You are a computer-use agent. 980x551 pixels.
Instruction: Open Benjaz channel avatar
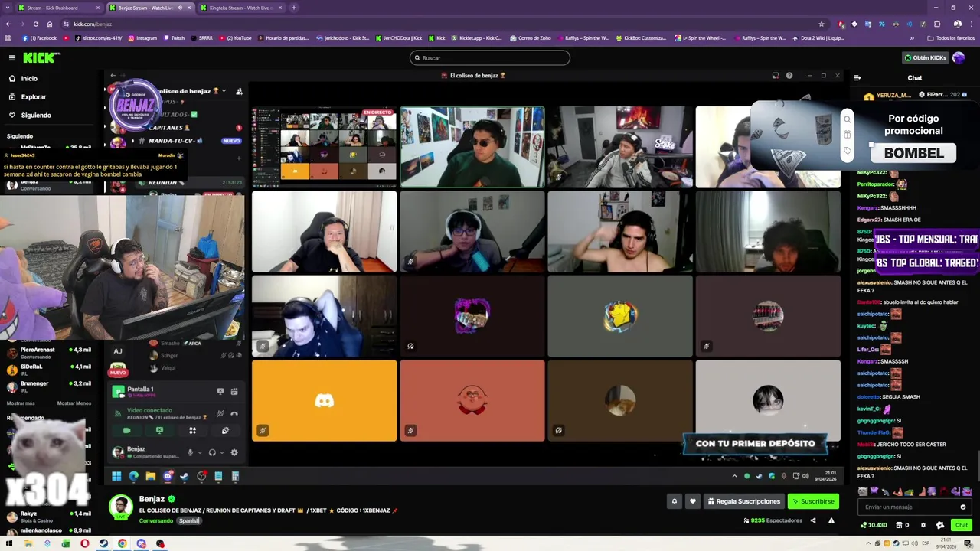pyautogui.click(x=120, y=507)
